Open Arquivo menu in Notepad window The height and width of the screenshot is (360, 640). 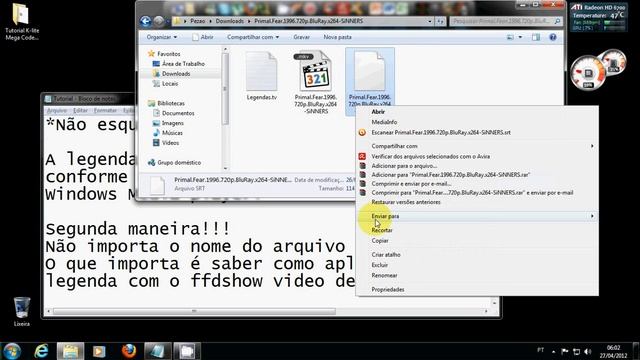coord(56,111)
